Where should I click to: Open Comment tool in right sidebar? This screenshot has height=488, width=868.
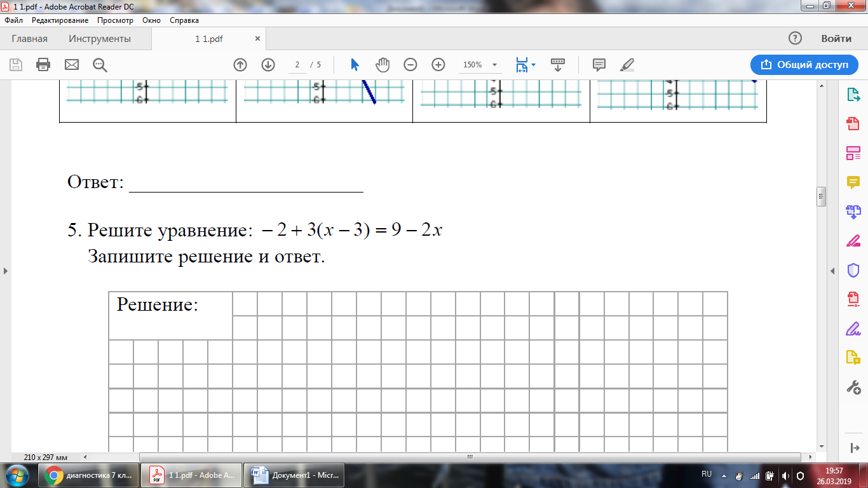[x=853, y=183]
